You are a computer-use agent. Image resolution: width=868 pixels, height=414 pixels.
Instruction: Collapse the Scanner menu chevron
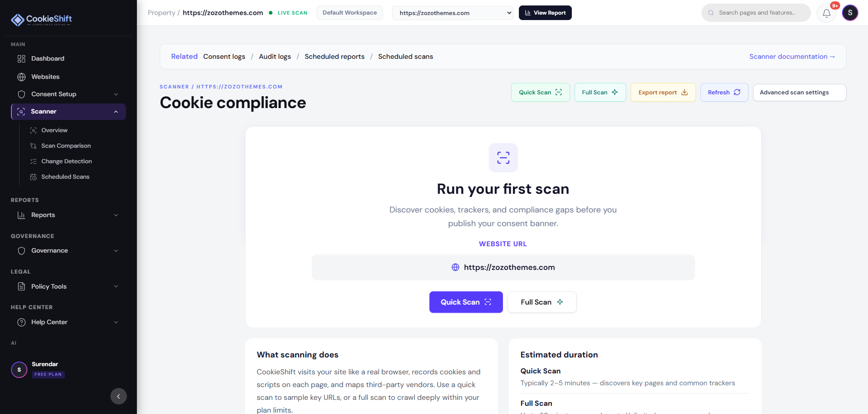coord(116,112)
